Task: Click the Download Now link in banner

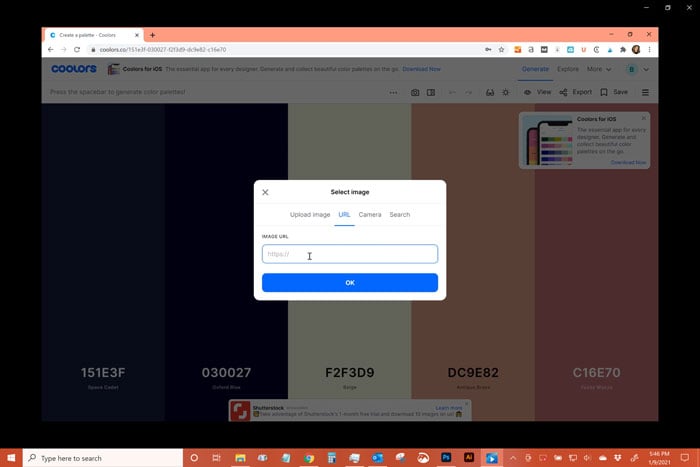Action: tap(421, 69)
